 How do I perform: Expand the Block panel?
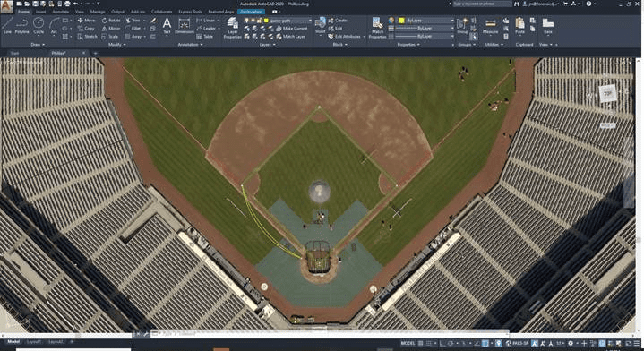tap(339, 45)
